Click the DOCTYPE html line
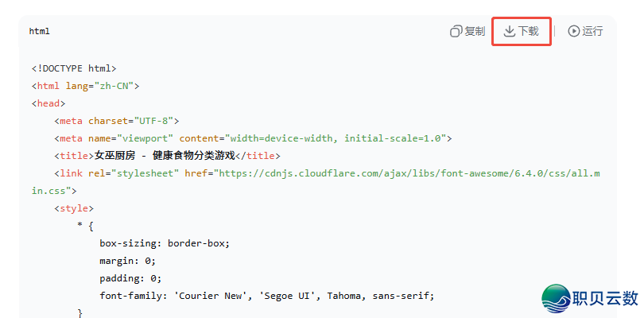Screen dimensions: 644x318 pos(74,68)
